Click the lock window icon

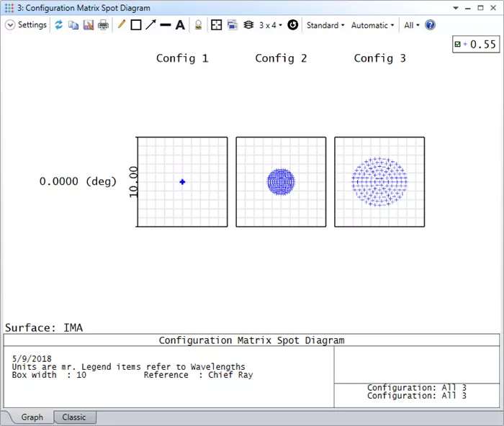pyautogui.click(x=198, y=25)
